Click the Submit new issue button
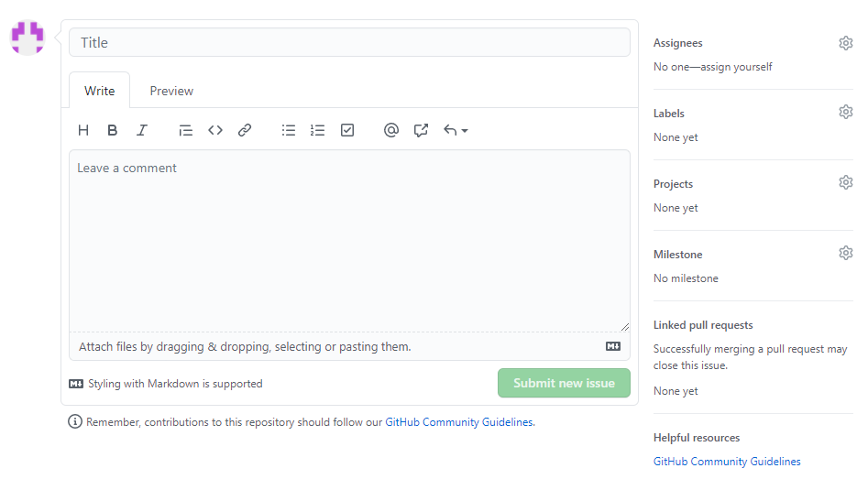The height and width of the screenshot is (490, 868). coord(564,383)
